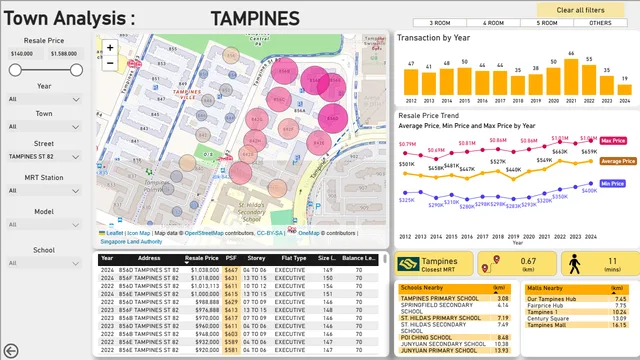Click the 842E pink bubble on map

coord(319,143)
